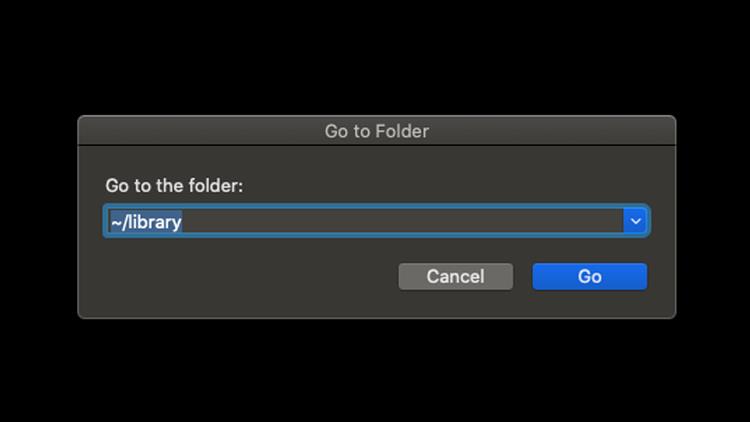This screenshot has width=750, height=422.
Task: Hit the gray Cancel button
Action: 455,277
